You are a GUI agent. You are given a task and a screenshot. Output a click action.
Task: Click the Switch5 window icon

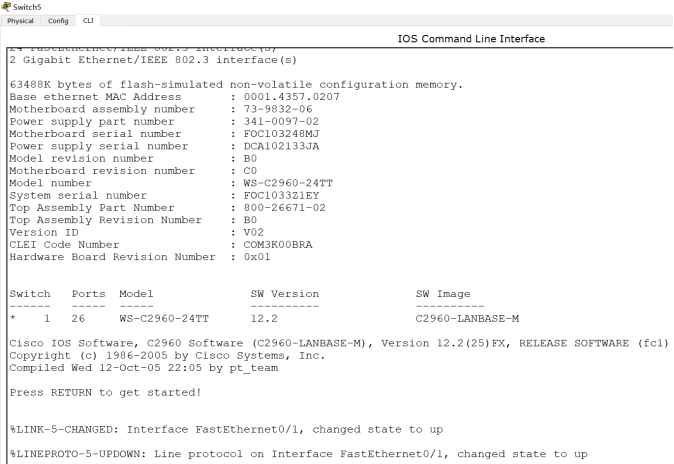pos(6,6)
